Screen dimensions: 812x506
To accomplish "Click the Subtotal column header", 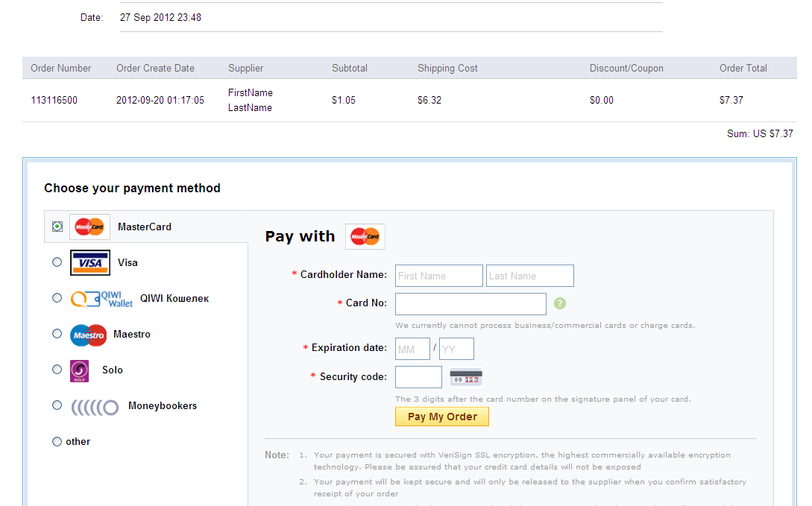I will 350,69.
